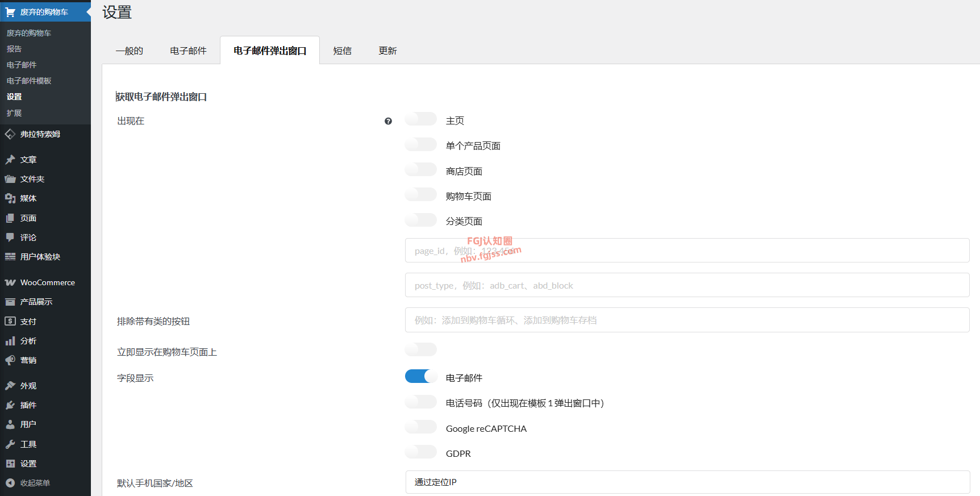
Task: Switch to the 电子邮件 settings tab
Action: coord(188,51)
